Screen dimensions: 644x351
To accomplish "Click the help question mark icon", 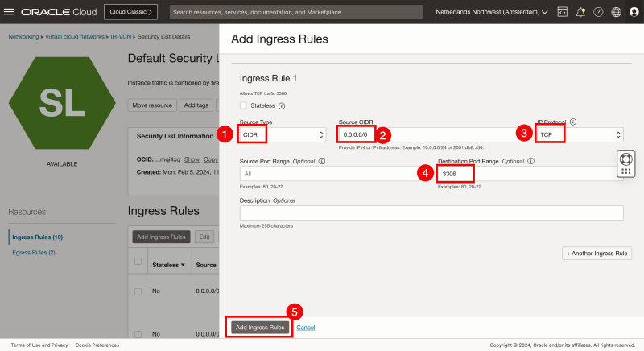I will [598, 12].
